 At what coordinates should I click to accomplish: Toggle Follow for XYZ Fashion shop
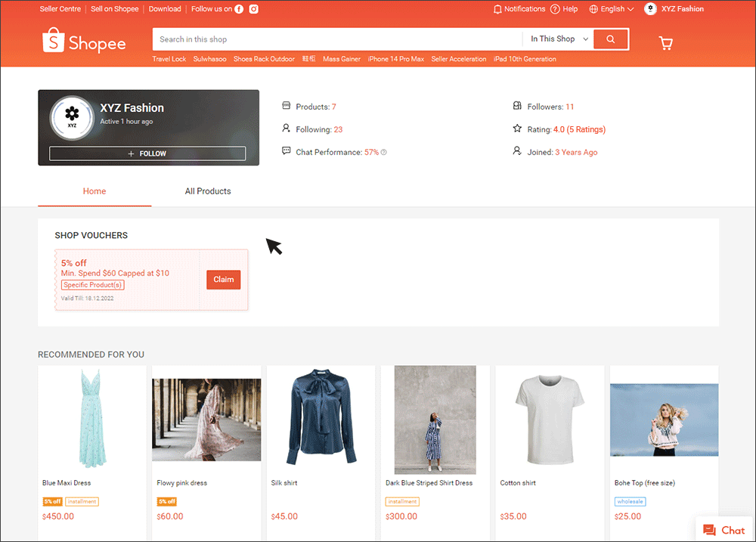click(148, 153)
